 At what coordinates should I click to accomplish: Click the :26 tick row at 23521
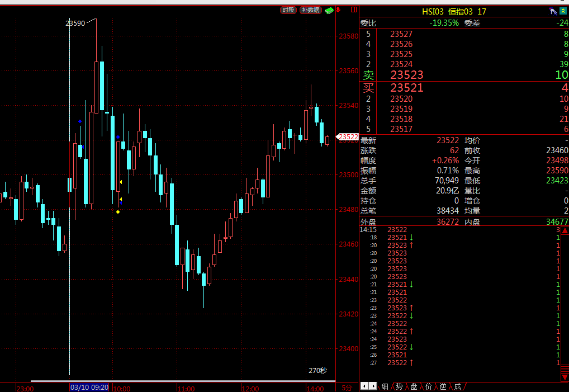coord(460,355)
